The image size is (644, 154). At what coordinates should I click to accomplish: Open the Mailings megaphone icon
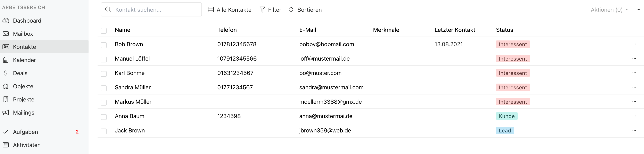pyautogui.click(x=6, y=113)
